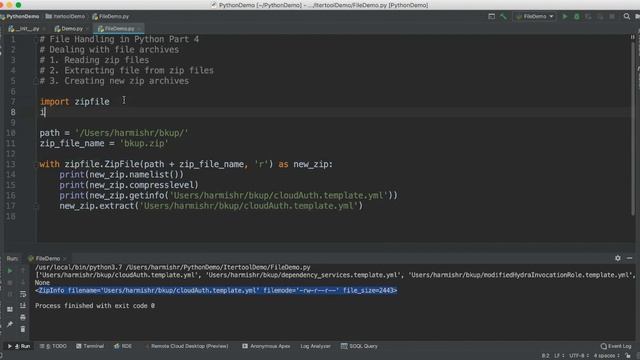Rerun FileDemo from Run panel play icon
The width and height of the screenshot is (640, 360).
[10, 271]
